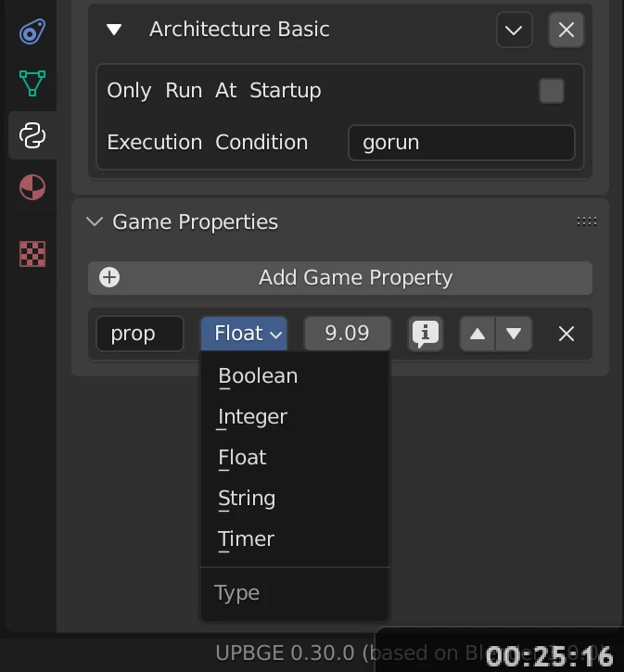624x672 pixels.
Task: Pick Timer in the type menu
Action: [x=247, y=539]
